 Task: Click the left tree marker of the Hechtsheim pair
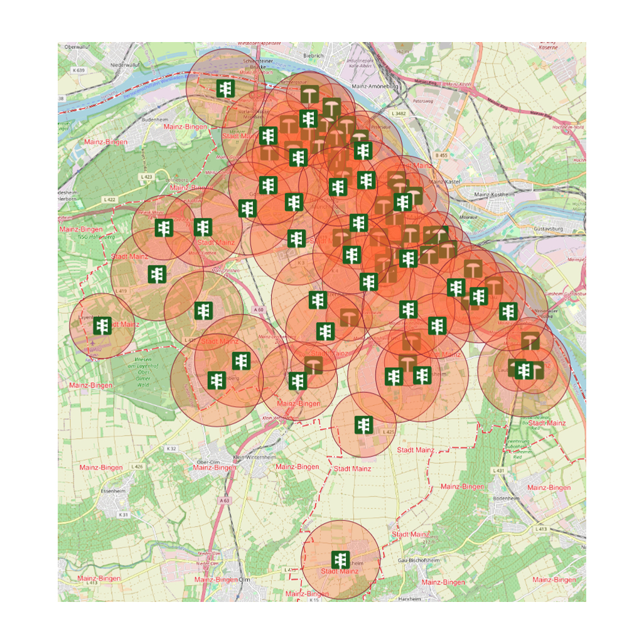(394, 377)
